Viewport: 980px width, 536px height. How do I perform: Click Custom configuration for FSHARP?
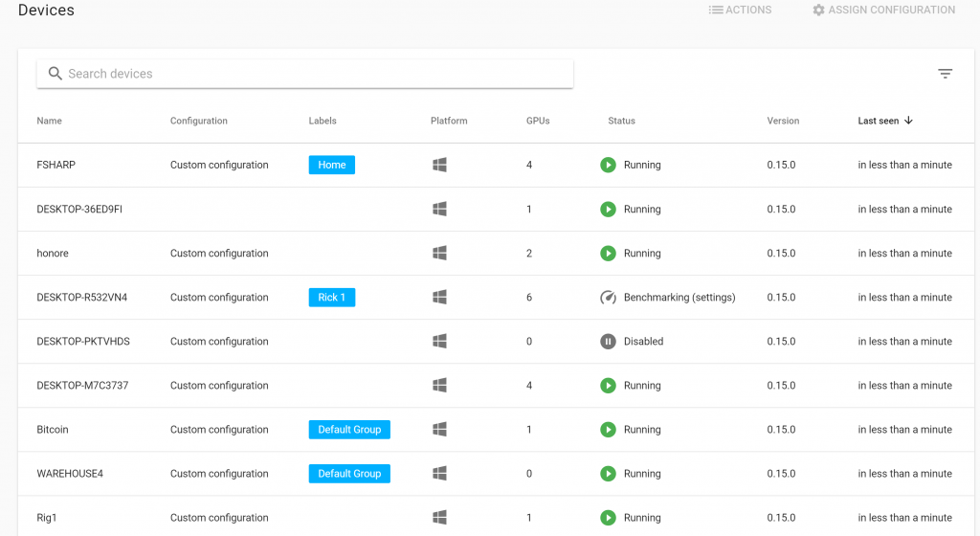tap(219, 165)
